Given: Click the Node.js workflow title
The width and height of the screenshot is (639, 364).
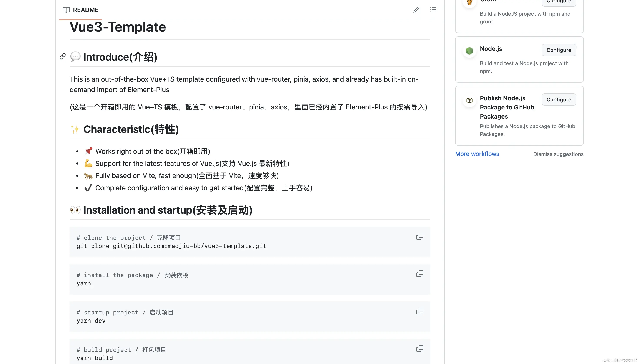Looking at the screenshot, I should pos(491,49).
